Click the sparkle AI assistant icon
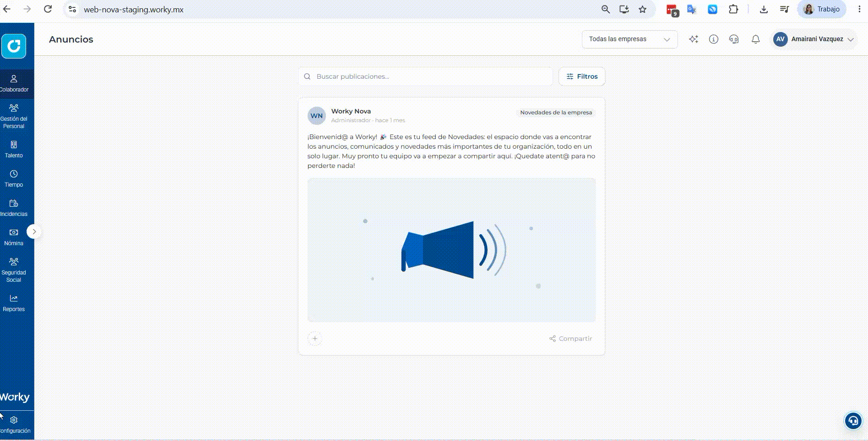The image size is (868, 441). (694, 39)
